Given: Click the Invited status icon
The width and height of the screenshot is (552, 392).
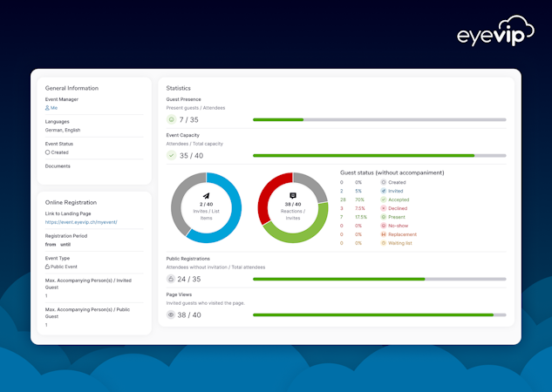Looking at the screenshot, I should pos(384,191).
